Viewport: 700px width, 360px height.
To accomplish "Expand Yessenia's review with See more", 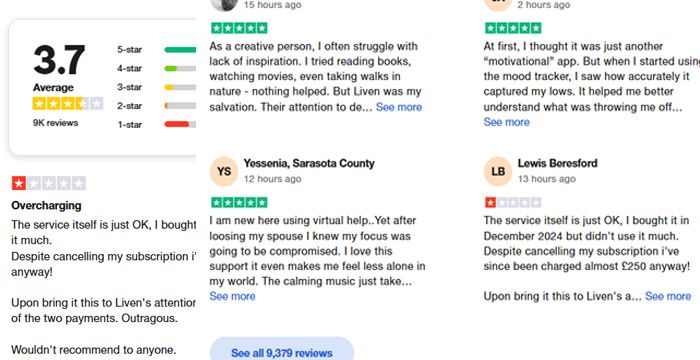I will pyautogui.click(x=232, y=296).
